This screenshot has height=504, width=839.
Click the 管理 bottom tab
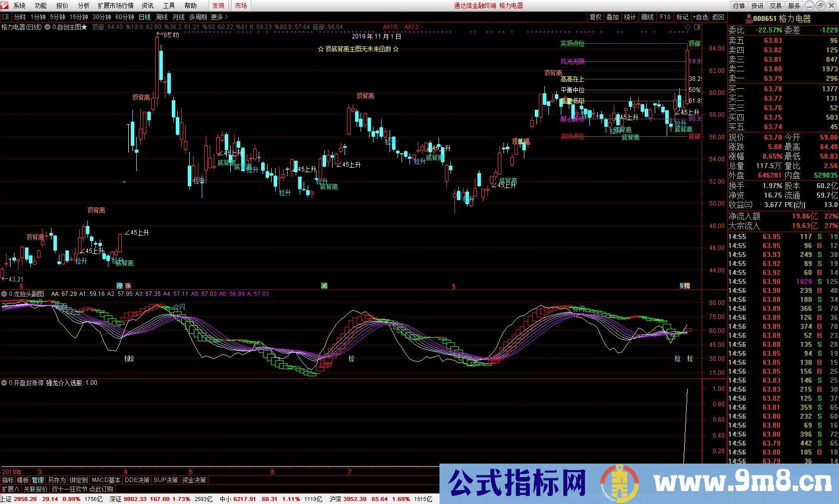point(38,480)
